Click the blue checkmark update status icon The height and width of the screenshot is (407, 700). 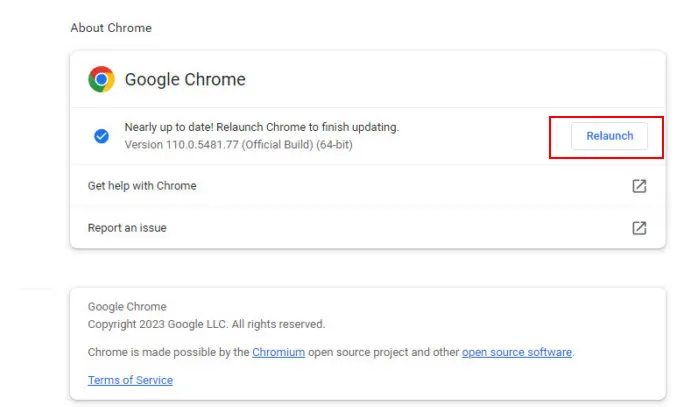pyautogui.click(x=101, y=136)
